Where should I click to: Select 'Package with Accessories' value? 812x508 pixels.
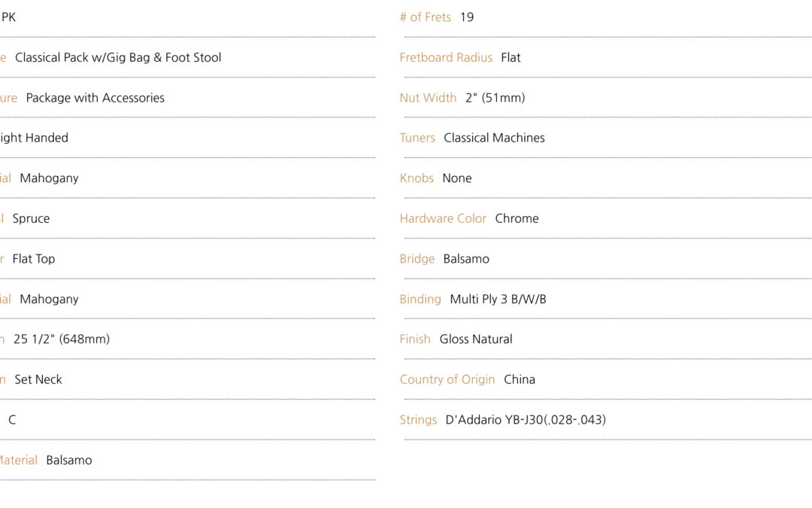[x=95, y=98]
